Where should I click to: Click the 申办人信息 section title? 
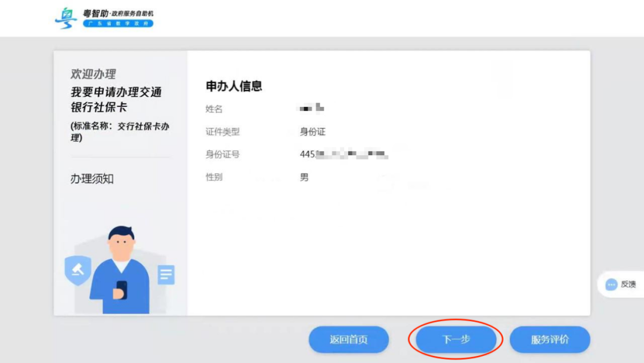click(x=235, y=86)
